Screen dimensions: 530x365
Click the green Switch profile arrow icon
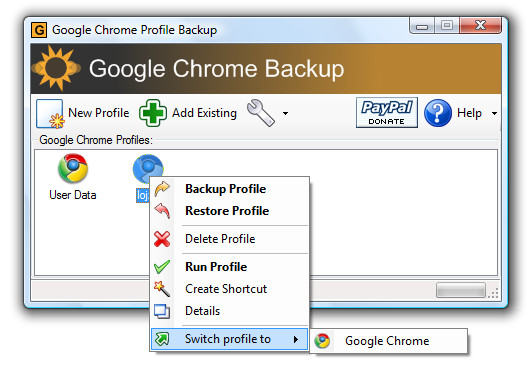click(x=162, y=339)
